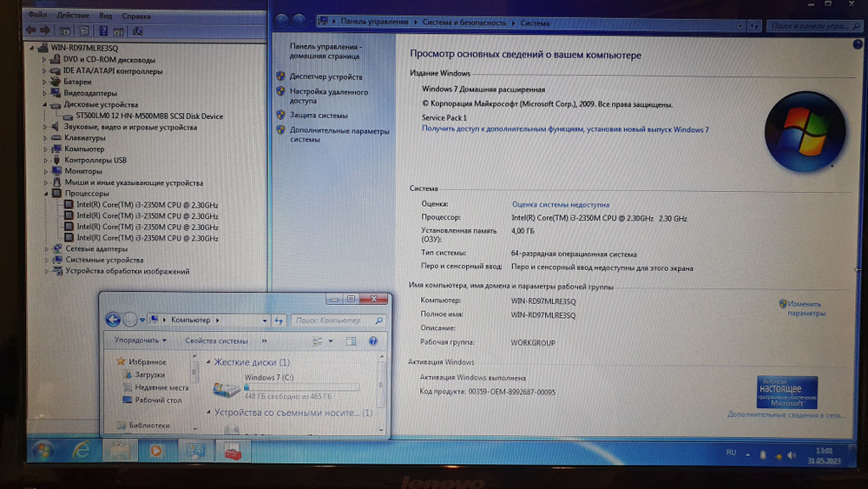Click the taskbar clock
Screen dimensions: 868x489
coord(825,455)
